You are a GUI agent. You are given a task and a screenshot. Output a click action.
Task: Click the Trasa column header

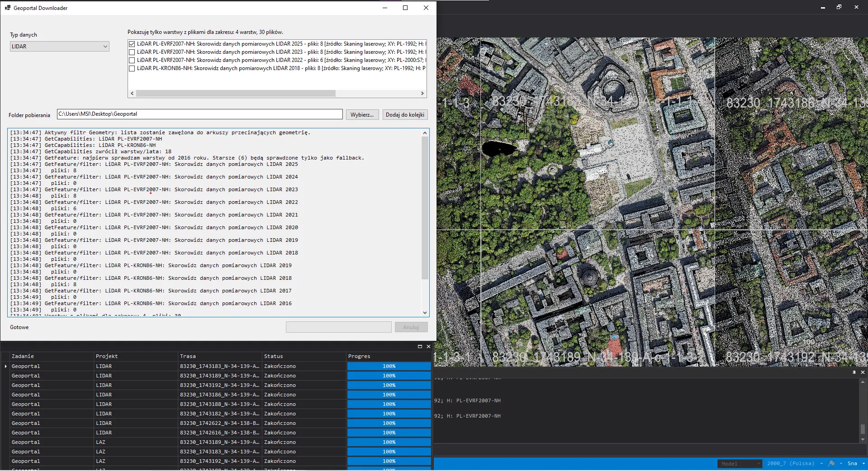[x=220, y=356]
